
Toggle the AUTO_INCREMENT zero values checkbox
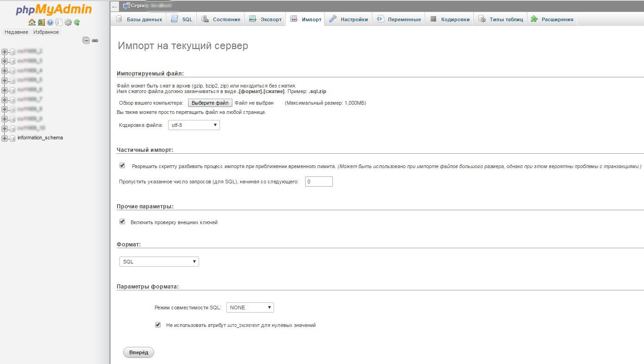[158, 325]
